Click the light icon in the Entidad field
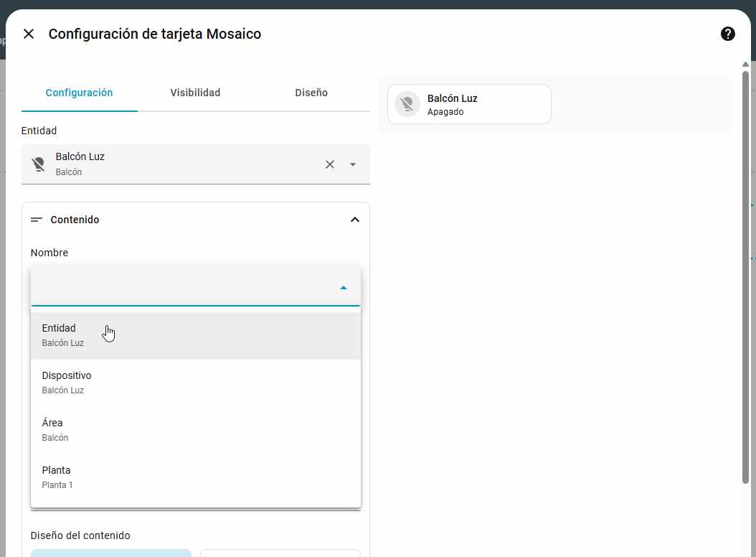 [39, 164]
